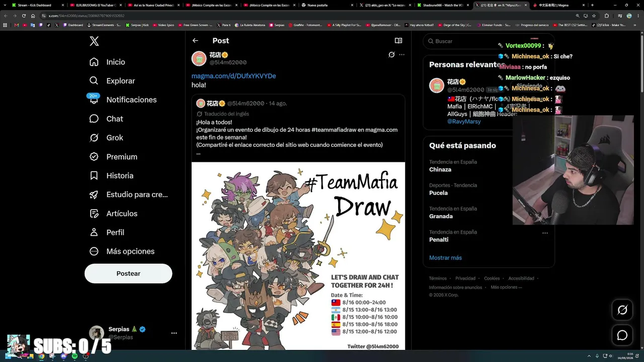
Task: Click the Granada trending topic
Action: (x=441, y=216)
